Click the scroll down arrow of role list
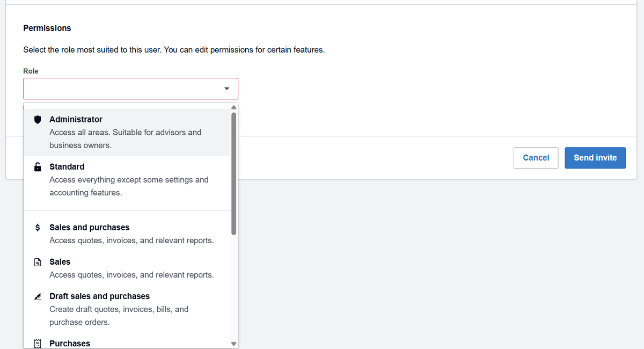644x349 pixels. 233,344
